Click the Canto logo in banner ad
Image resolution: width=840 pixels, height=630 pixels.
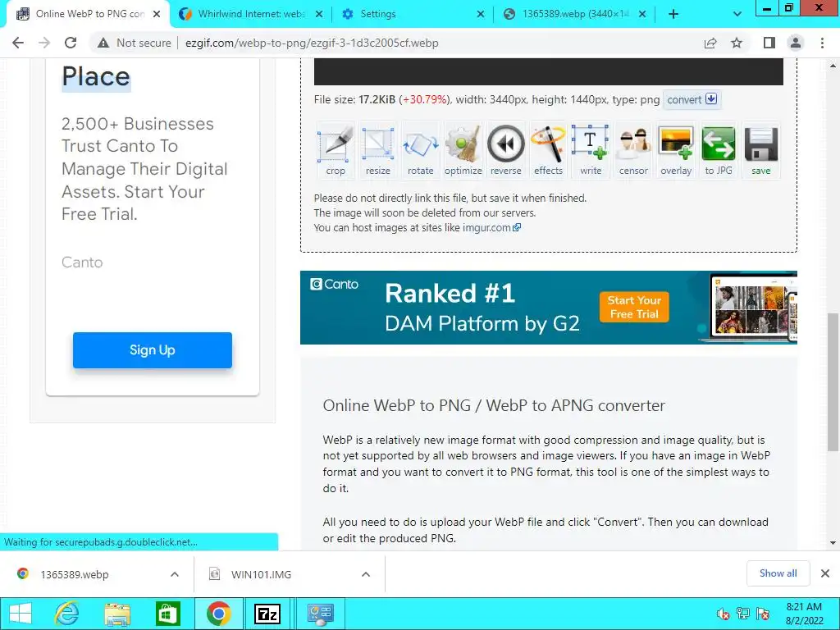tap(335, 284)
